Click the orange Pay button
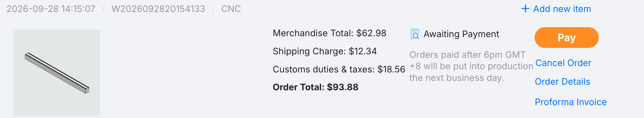This screenshot has height=118, width=644. (x=566, y=38)
